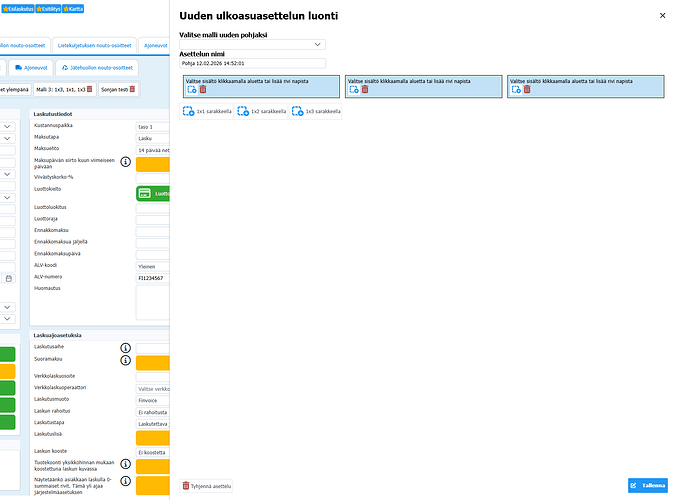Open the Valitse malli uuden pohjaksi dropdown
The width and height of the screenshot is (675, 500).
[x=252, y=45]
